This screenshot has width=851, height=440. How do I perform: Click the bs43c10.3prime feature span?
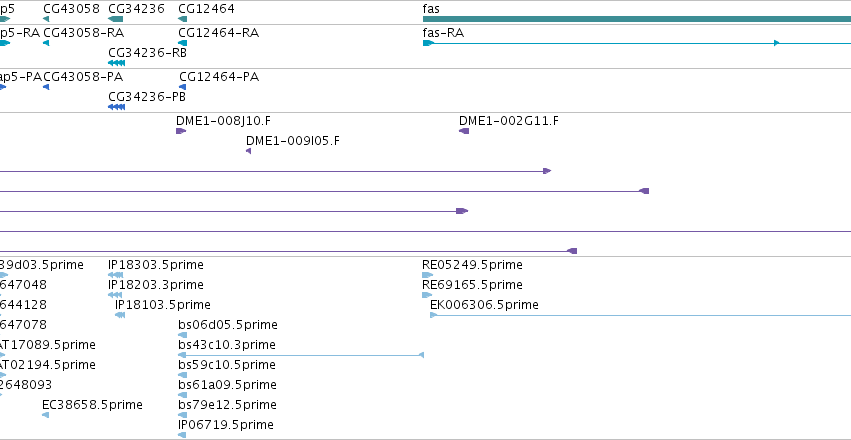[301, 355]
